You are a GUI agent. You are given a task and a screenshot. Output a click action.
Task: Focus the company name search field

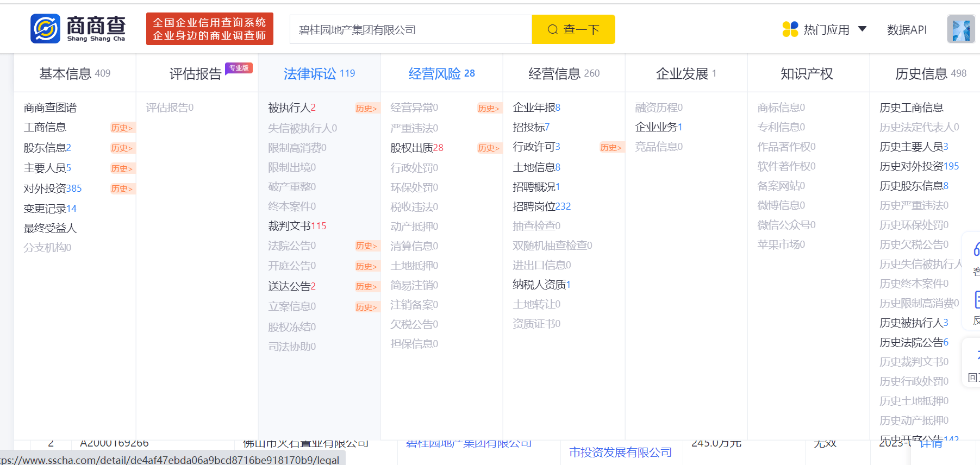[411, 29]
